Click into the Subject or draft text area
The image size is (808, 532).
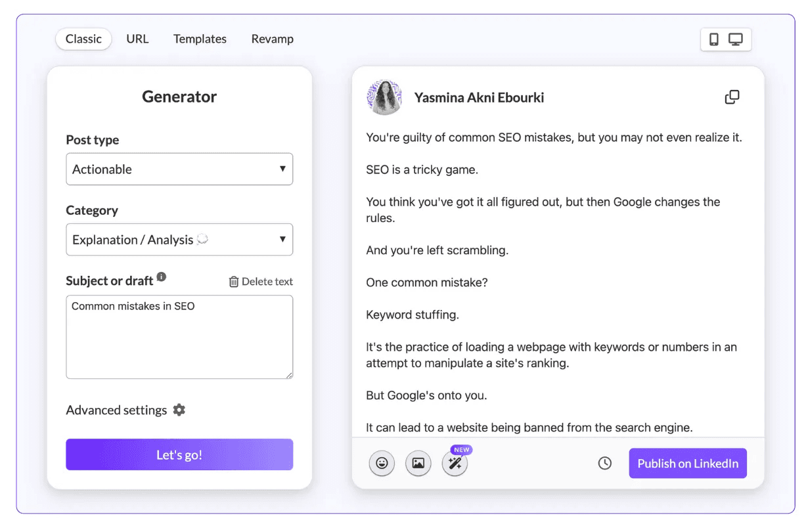click(x=179, y=337)
